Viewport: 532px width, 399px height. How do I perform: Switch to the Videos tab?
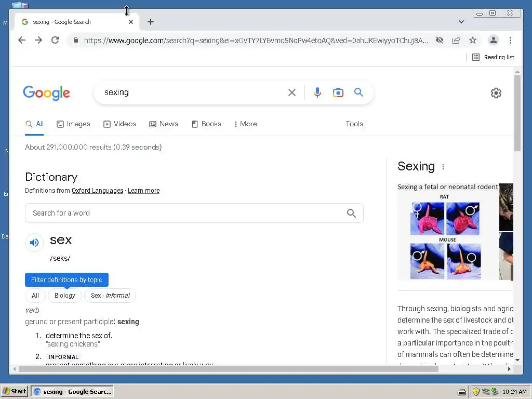point(119,124)
